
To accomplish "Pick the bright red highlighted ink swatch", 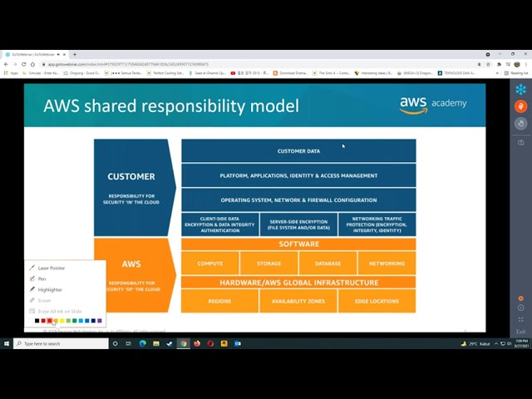I will point(50,321).
